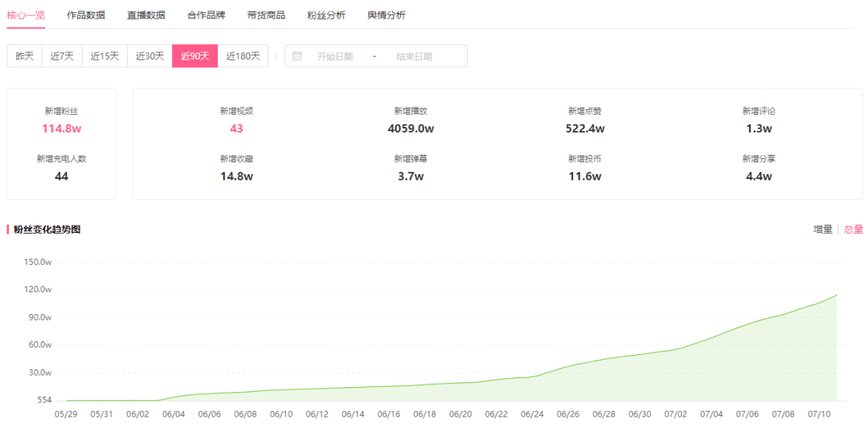Viewport: 868px width, 428px height.
Task: Select the 昨天 time range
Action: [24, 56]
